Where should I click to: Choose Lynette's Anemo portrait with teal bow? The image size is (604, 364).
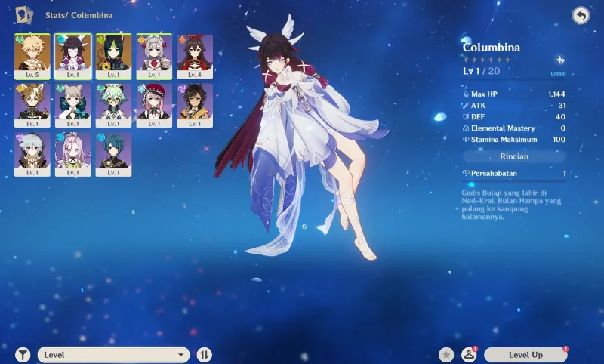[72, 106]
